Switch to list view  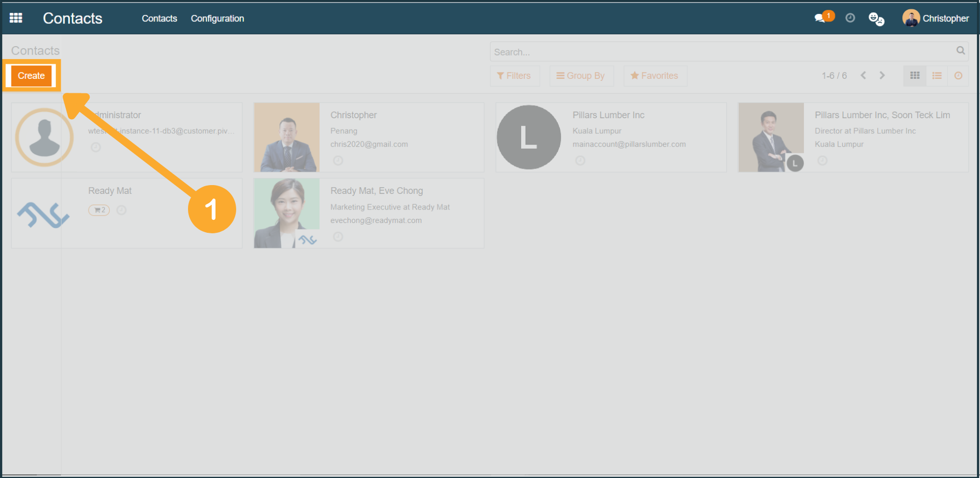(937, 76)
